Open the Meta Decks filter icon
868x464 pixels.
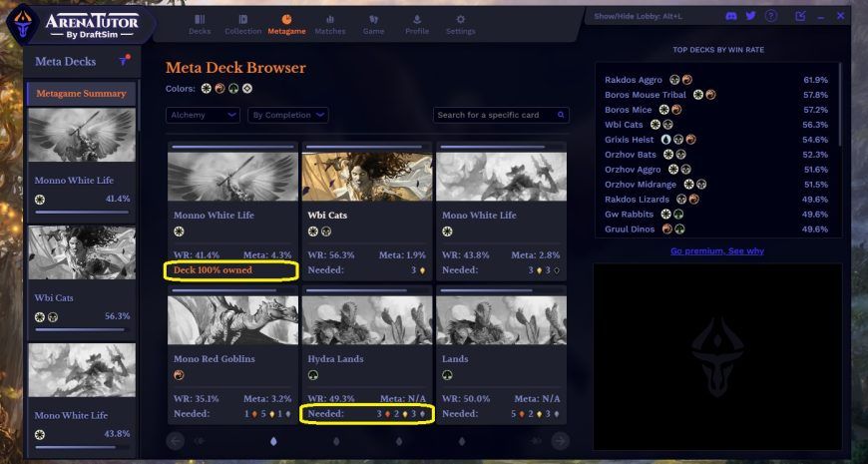click(124, 61)
